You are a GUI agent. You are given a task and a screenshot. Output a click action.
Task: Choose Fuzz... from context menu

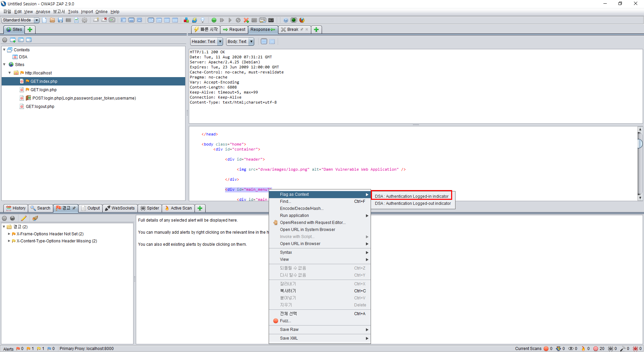click(320, 321)
